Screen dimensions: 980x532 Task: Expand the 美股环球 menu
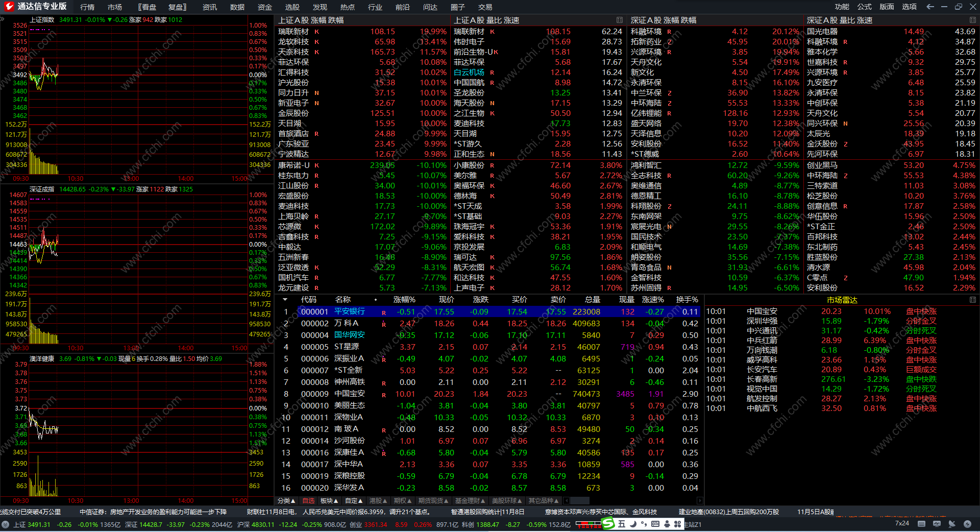click(x=507, y=501)
